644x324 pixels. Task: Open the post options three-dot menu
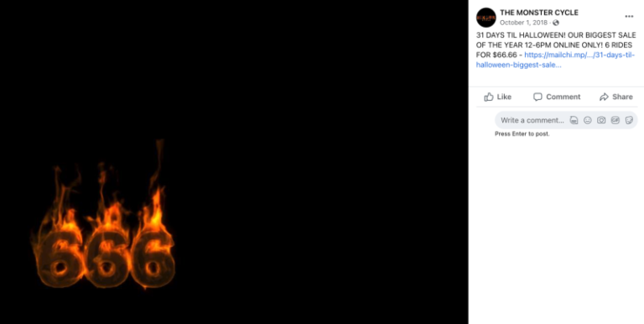pos(629,17)
